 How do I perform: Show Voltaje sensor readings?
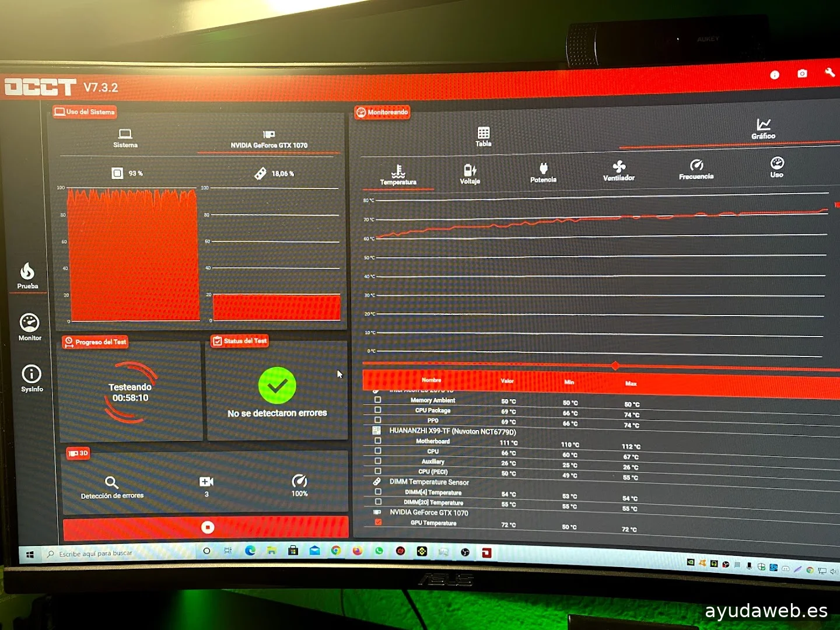pyautogui.click(x=470, y=173)
